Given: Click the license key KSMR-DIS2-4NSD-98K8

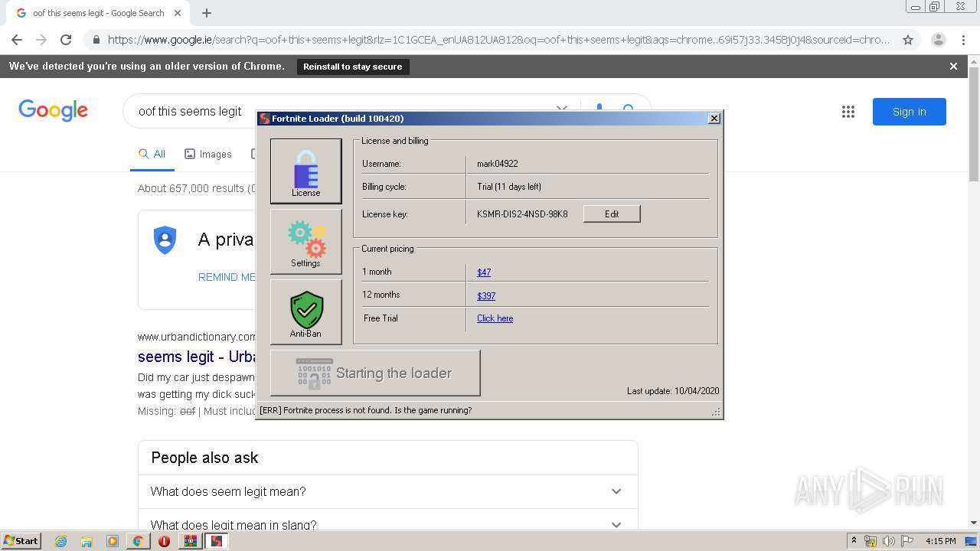Looking at the screenshot, I should (x=522, y=214).
